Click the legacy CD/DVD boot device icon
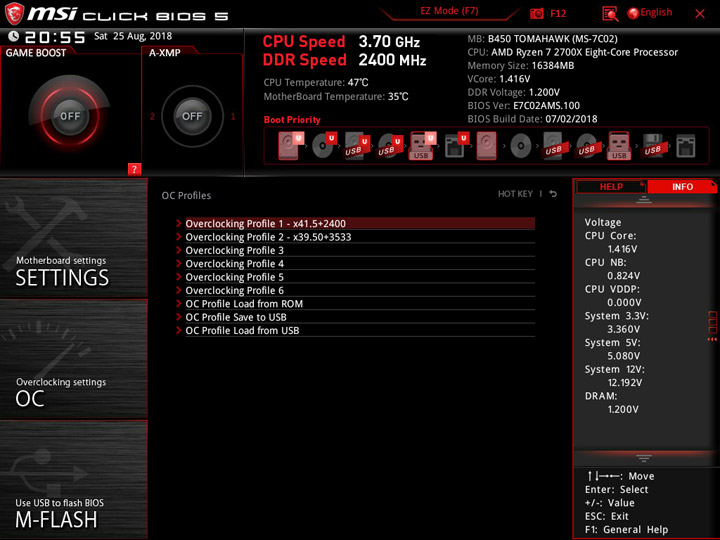The image size is (720, 540). point(521,146)
